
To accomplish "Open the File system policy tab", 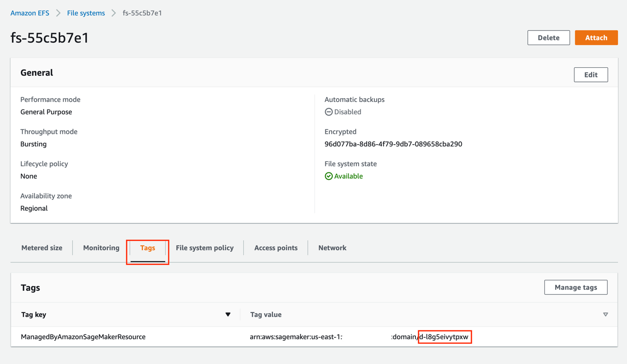I will pyautogui.click(x=205, y=248).
